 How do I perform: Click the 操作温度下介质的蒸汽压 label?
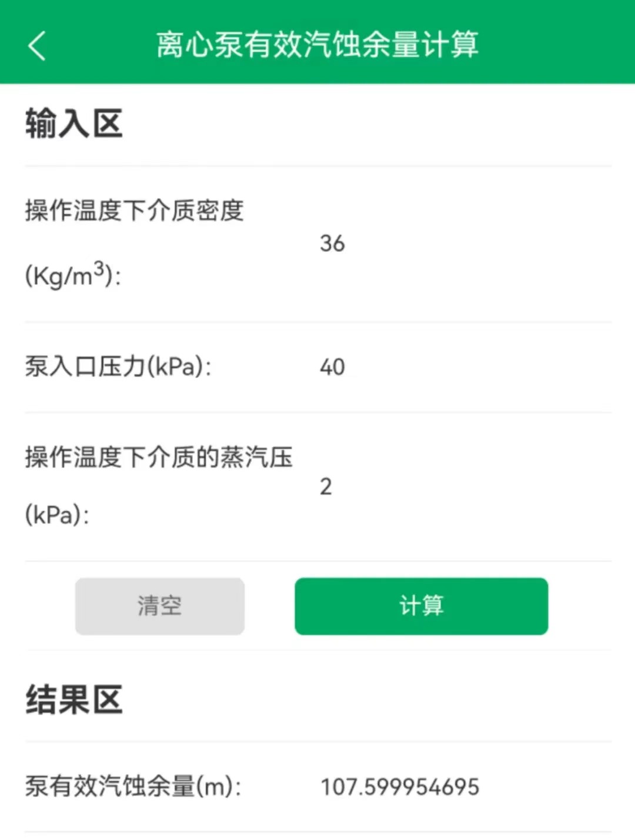(159, 457)
